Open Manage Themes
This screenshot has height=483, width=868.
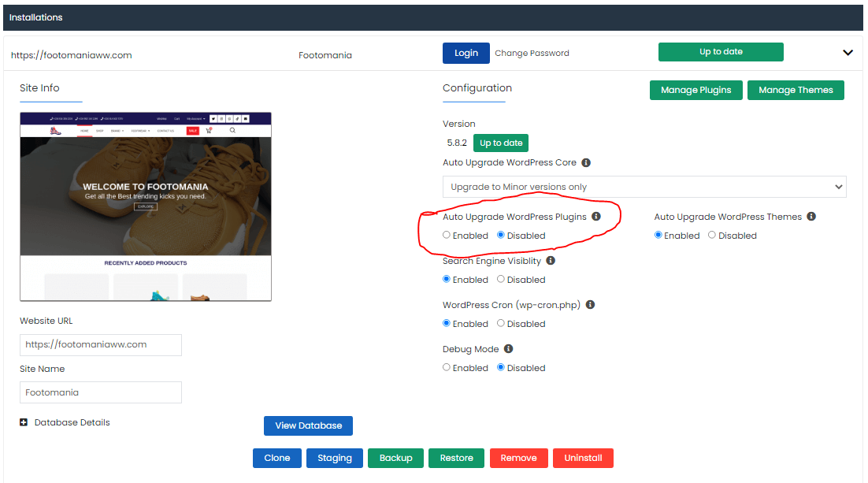[x=796, y=90]
